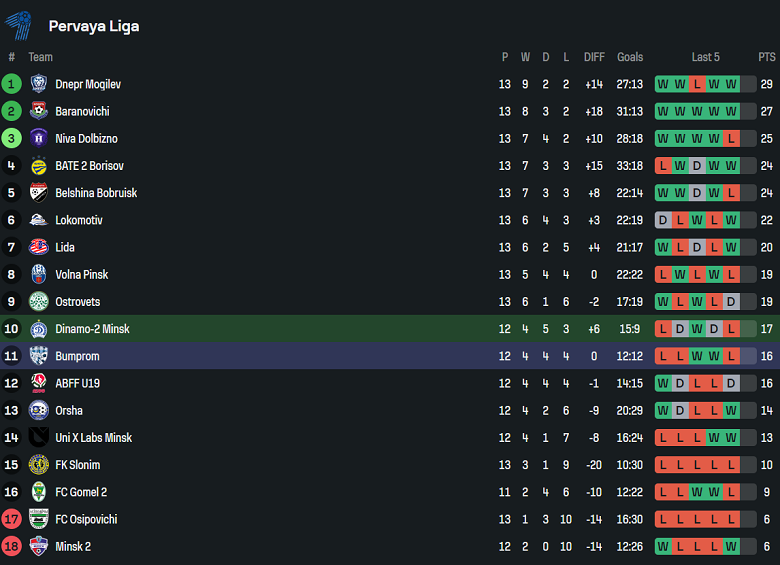The height and width of the screenshot is (565, 780).
Task: Open FC Osipovichi team name link
Action: (x=86, y=519)
